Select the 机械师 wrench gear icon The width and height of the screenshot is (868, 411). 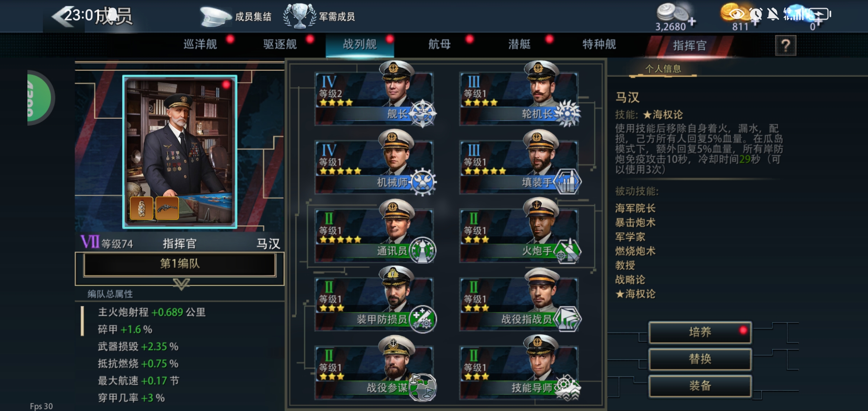click(x=423, y=182)
